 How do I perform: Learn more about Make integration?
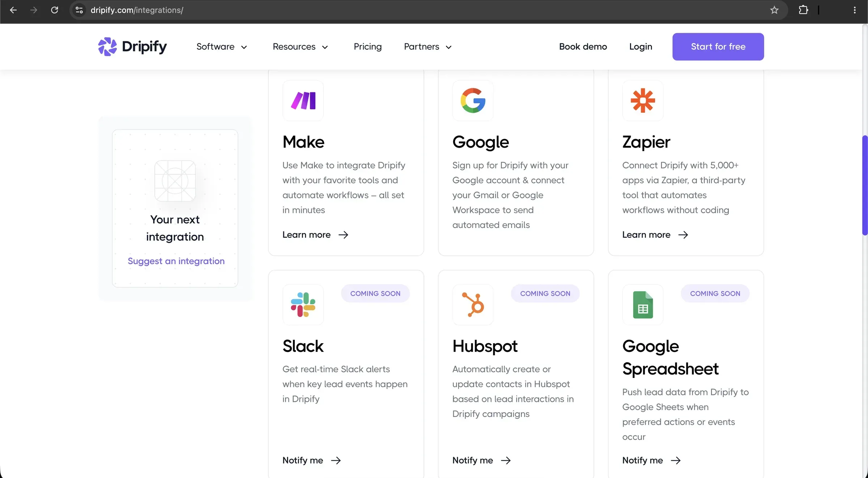pyautogui.click(x=315, y=235)
